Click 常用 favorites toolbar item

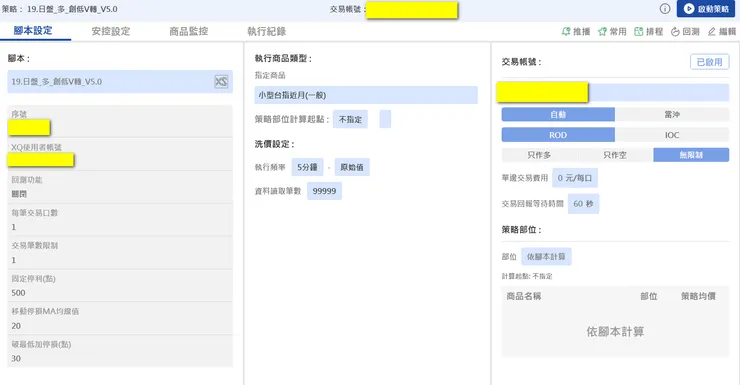tap(612, 31)
